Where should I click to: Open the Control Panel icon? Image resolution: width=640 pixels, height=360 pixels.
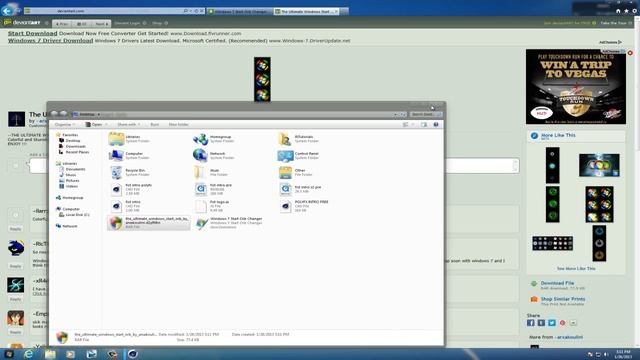coord(285,156)
